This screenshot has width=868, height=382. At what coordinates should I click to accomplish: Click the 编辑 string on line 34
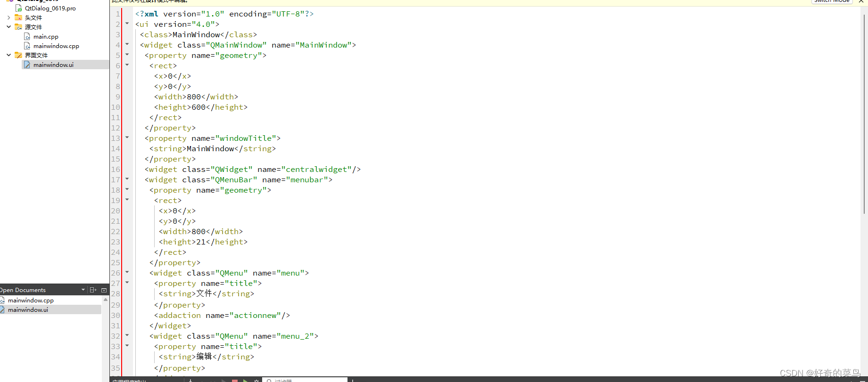[x=204, y=357]
